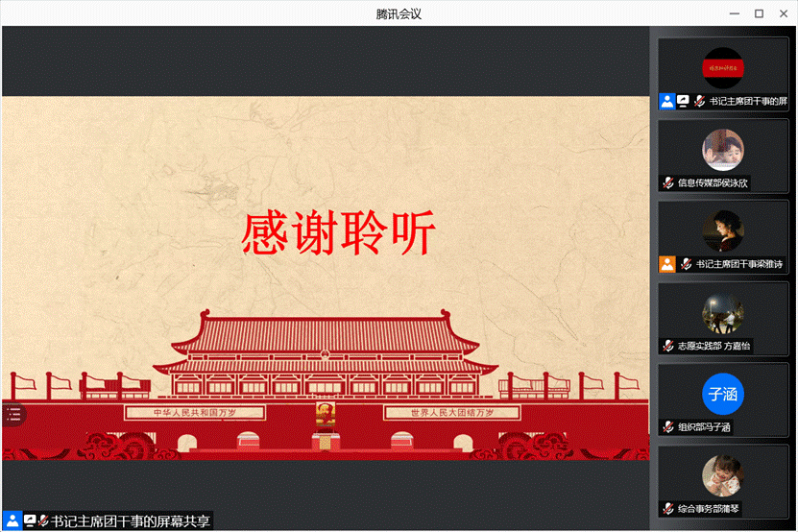Select the 综合事务部蒲琴 participant avatar
798x532 pixels.
723,475
